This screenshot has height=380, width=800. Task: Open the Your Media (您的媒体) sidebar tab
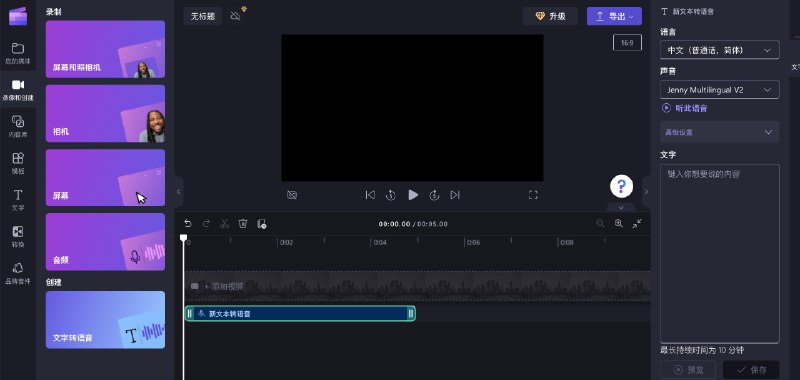[x=18, y=53]
